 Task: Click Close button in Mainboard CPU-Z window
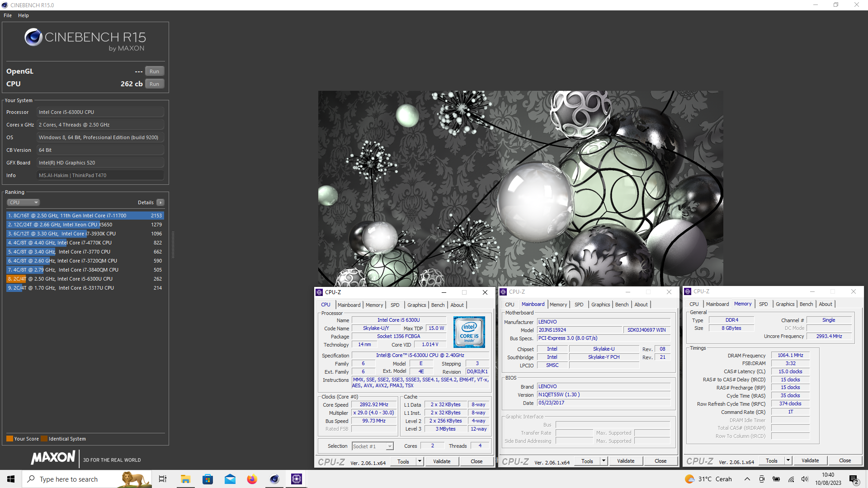click(660, 461)
